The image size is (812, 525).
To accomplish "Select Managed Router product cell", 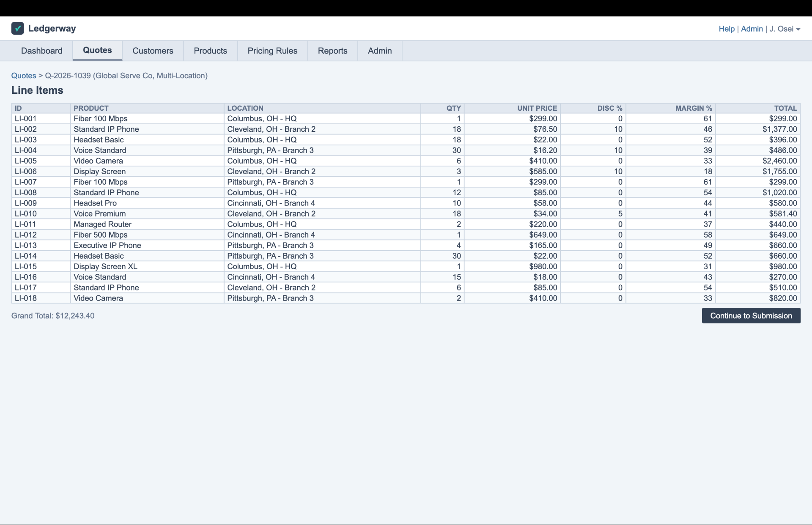I will click(x=147, y=224).
